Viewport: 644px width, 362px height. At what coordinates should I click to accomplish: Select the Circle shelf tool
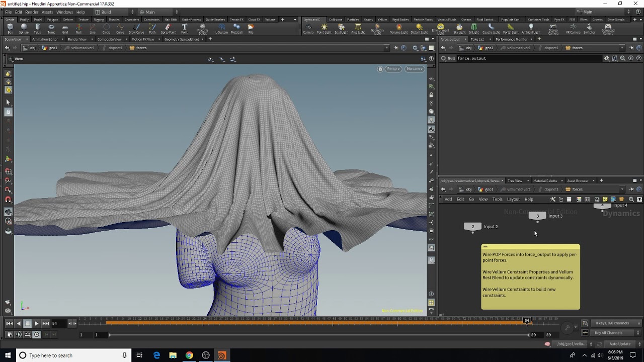coord(106,29)
